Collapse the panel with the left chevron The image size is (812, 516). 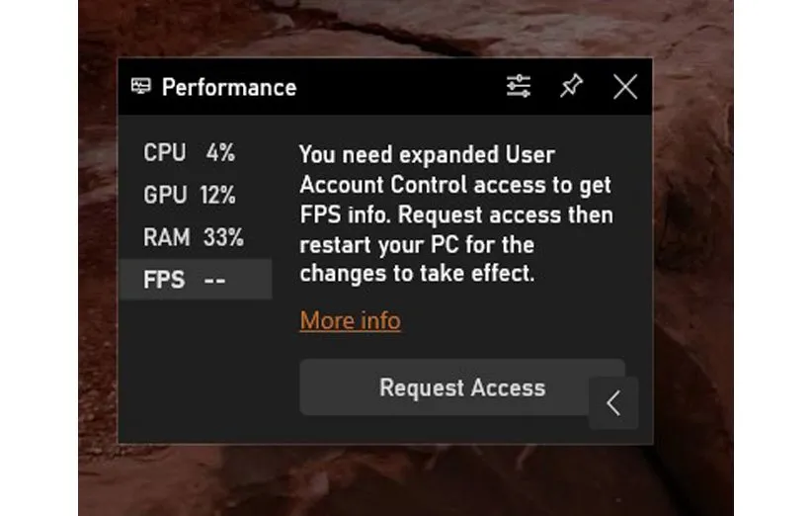click(613, 403)
